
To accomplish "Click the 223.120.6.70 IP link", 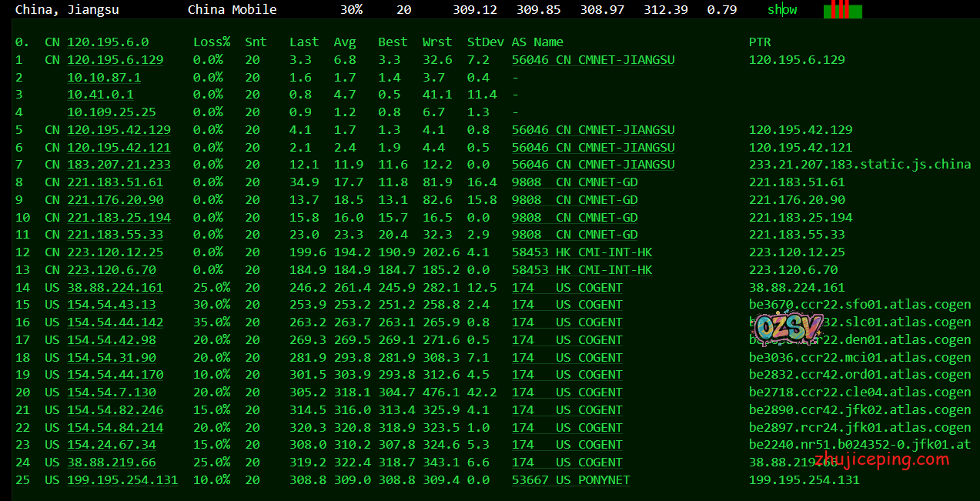I will (112, 270).
